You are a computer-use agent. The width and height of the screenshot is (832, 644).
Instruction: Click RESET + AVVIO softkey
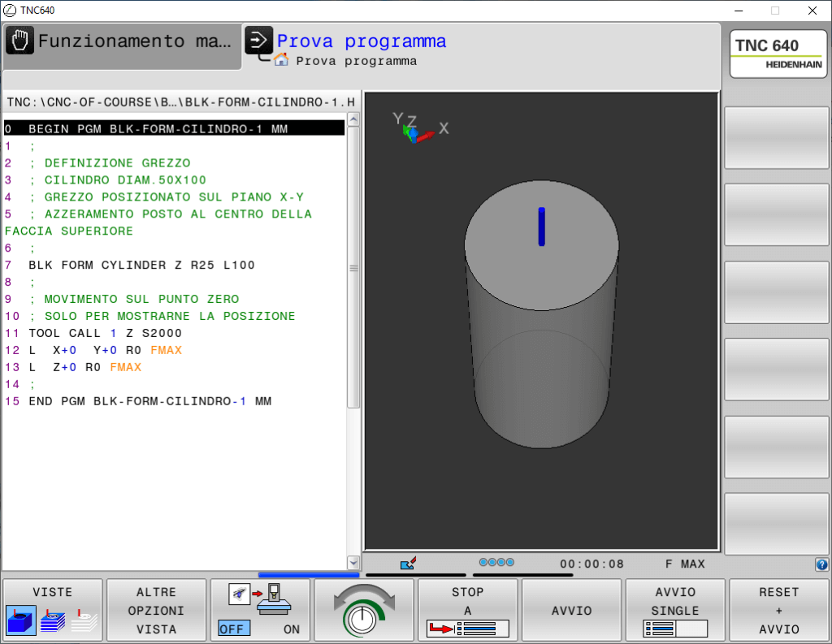779,610
